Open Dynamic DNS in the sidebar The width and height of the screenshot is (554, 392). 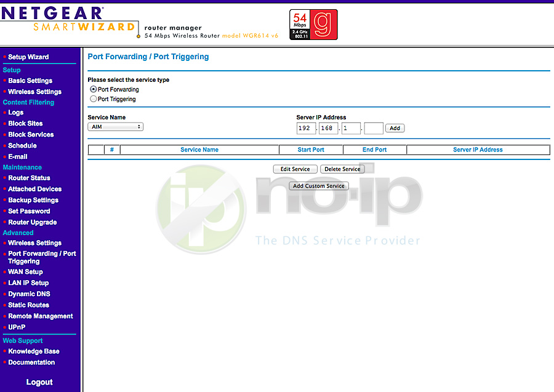(29, 294)
